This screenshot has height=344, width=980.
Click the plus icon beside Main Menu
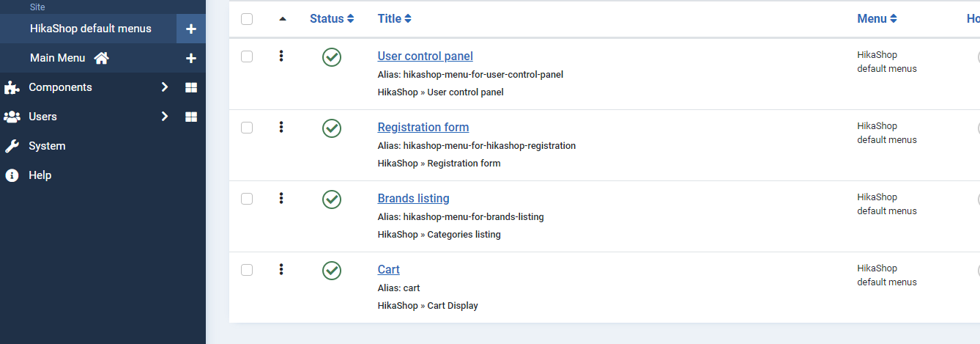[x=191, y=58]
